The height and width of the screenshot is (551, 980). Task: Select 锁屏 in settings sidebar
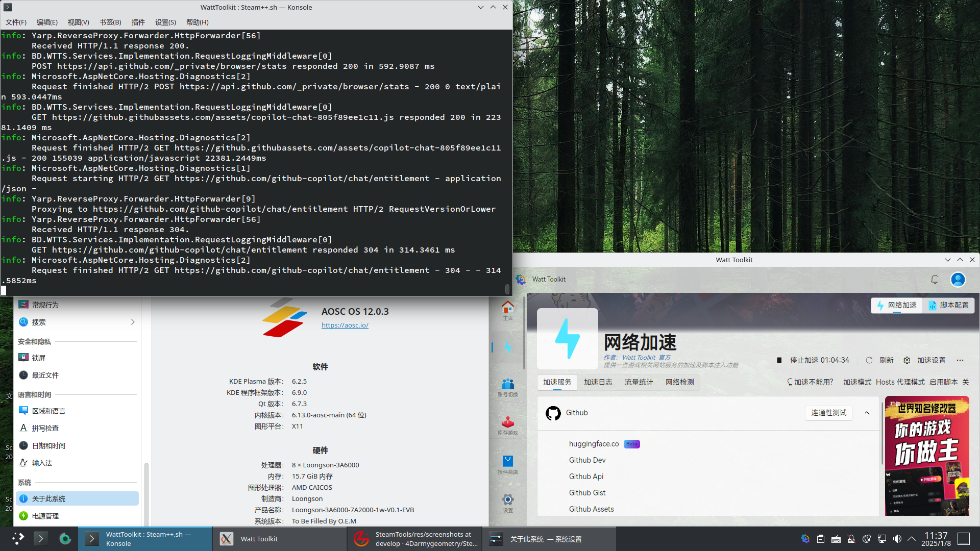click(x=77, y=358)
